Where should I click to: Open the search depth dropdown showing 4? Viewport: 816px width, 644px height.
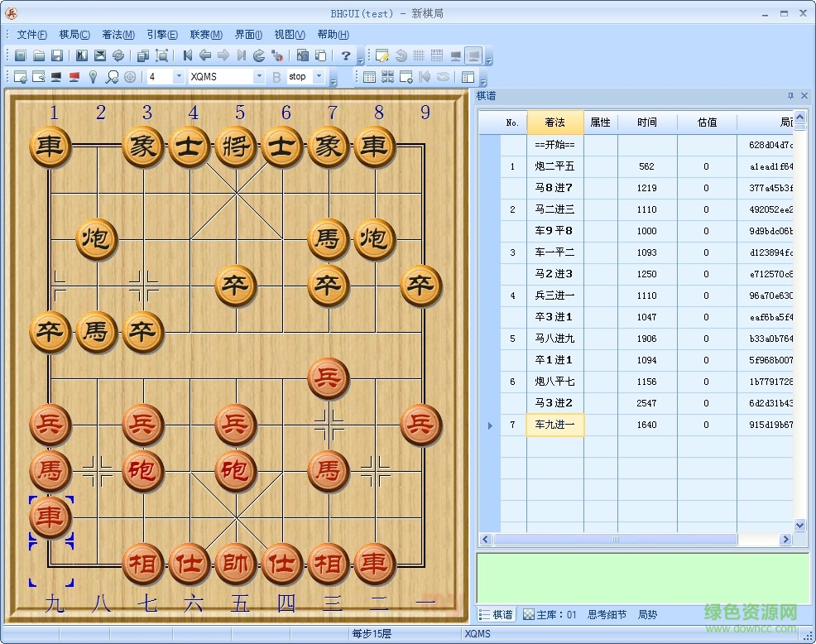[x=177, y=76]
